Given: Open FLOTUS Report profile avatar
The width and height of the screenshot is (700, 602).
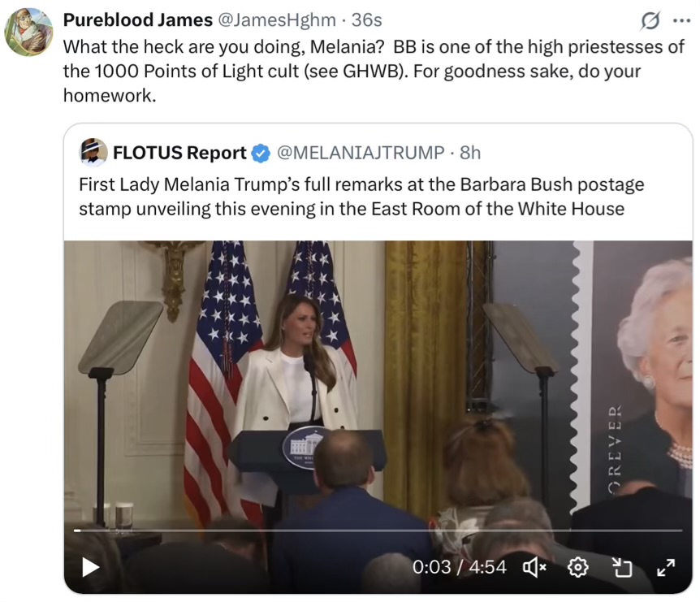Looking at the screenshot, I should [93, 152].
